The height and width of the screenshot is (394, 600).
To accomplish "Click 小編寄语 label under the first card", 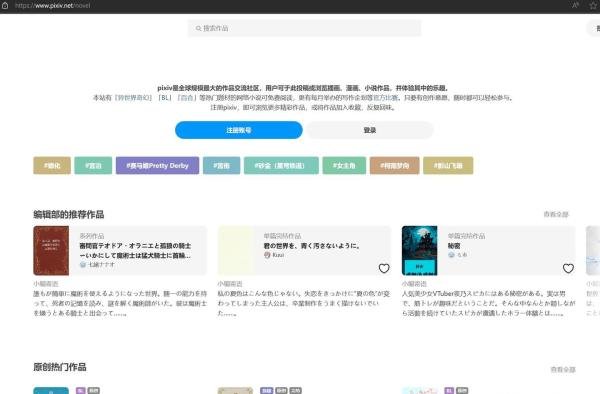I will click(46, 284).
